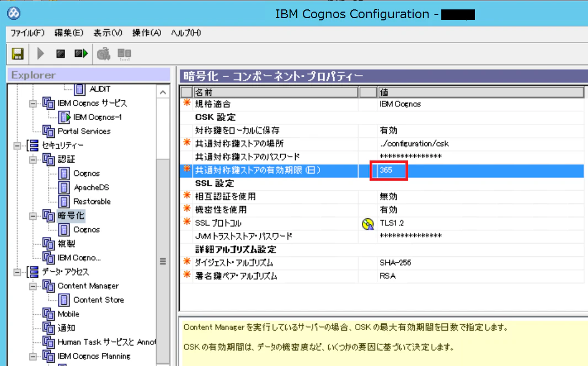Collapse the セキュリティー tree section

(x=17, y=146)
